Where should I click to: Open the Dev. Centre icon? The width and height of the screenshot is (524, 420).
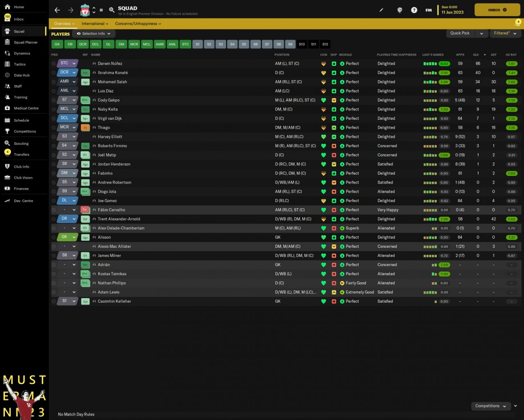click(x=7, y=201)
